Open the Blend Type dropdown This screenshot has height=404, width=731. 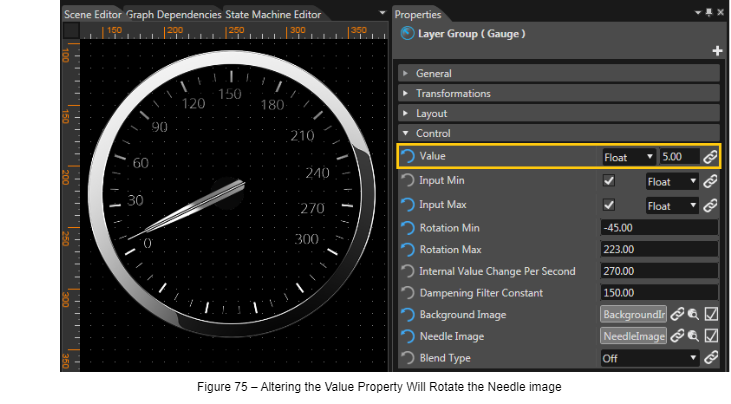click(x=650, y=358)
